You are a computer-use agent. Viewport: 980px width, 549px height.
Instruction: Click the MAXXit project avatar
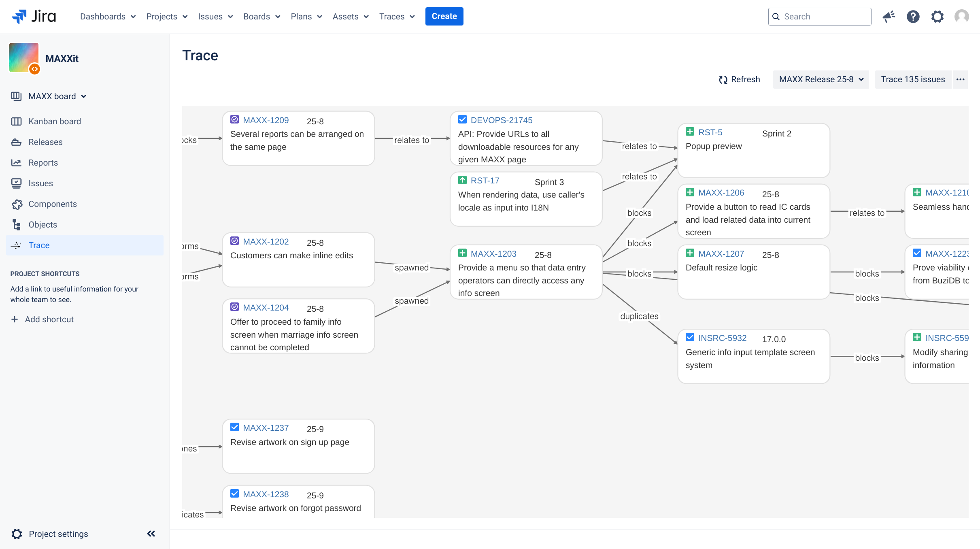(24, 57)
